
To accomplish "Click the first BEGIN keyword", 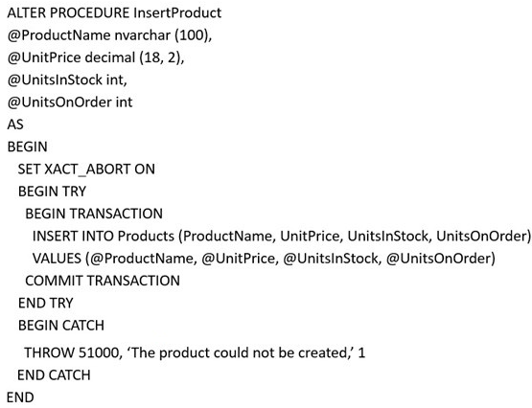I will coord(28,147).
